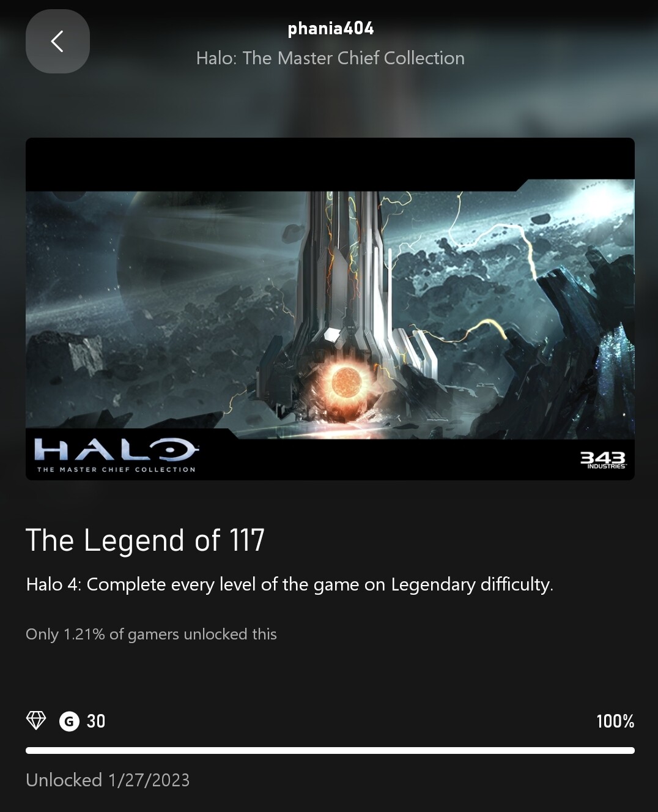658x812 pixels.
Task: Tap the 343 Industries logo
Action: pyautogui.click(x=602, y=460)
